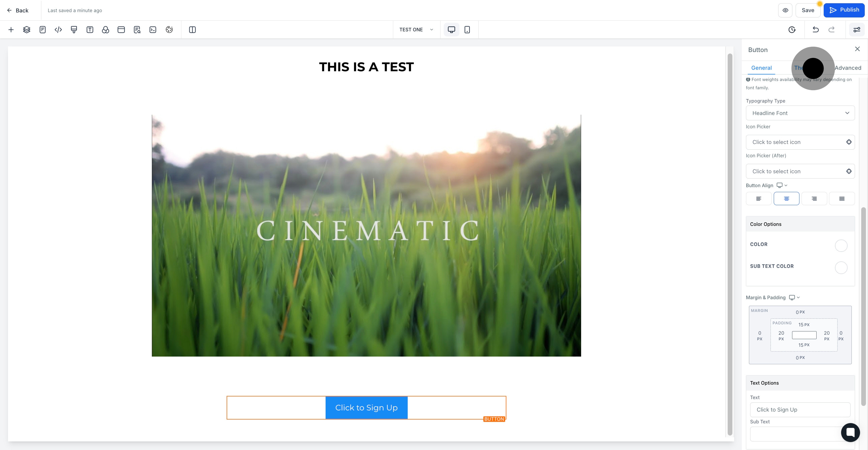Screen dimensions: 868x450
Task: Undo the last action
Action: tap(815, 30)
